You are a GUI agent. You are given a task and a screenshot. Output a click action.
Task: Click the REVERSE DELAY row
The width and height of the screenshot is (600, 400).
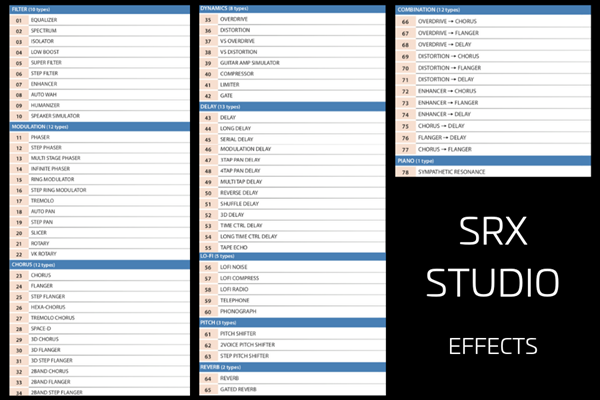(292, 193)
